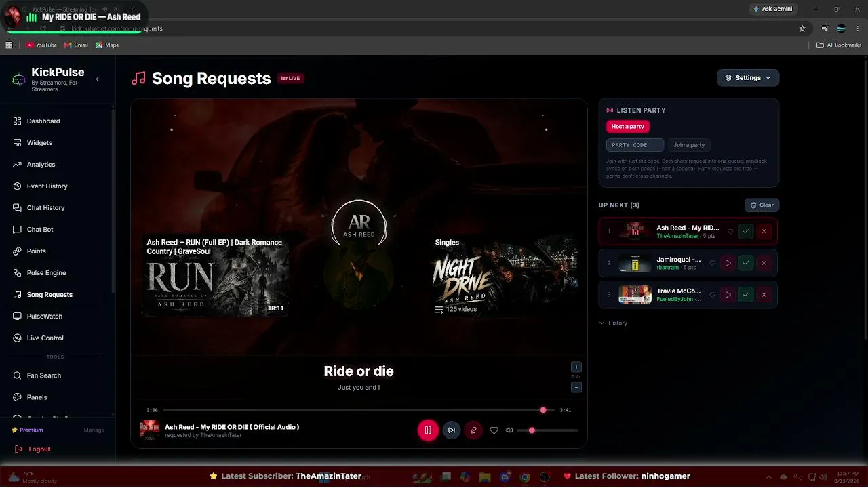Expand the History section
The image size is (868, 488).
pos(613,323)
